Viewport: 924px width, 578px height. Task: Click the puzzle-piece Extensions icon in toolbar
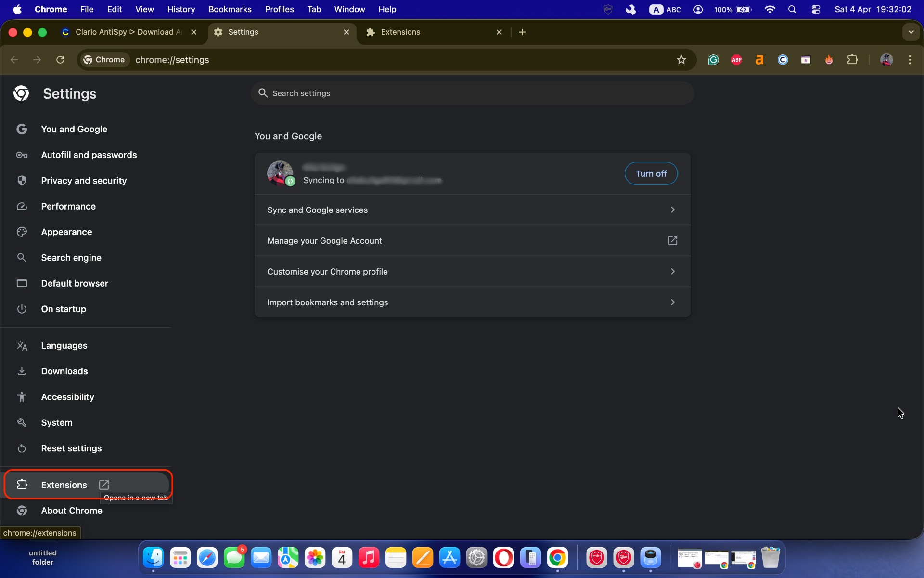click(x=852, y=60)
